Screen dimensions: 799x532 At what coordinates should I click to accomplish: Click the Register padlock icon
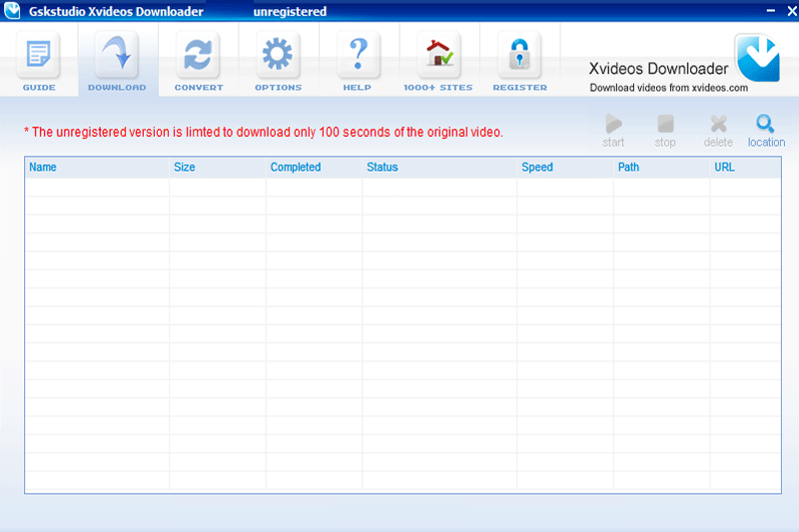click(x=519, y=55)
